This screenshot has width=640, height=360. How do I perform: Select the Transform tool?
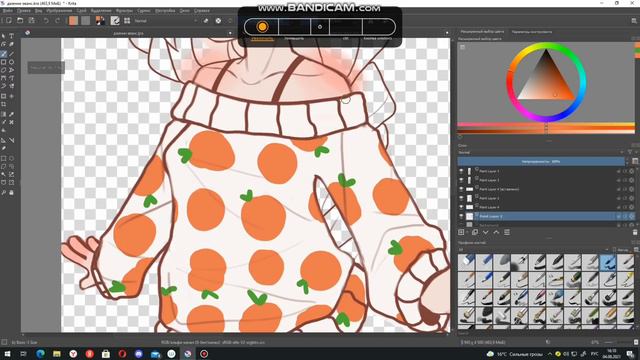(4, 96)
